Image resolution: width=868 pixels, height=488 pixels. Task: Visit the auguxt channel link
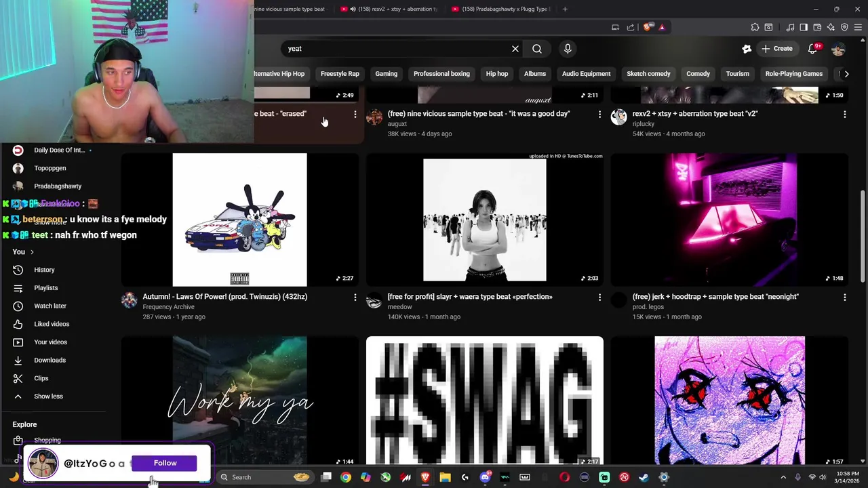(x=397, y=124)
